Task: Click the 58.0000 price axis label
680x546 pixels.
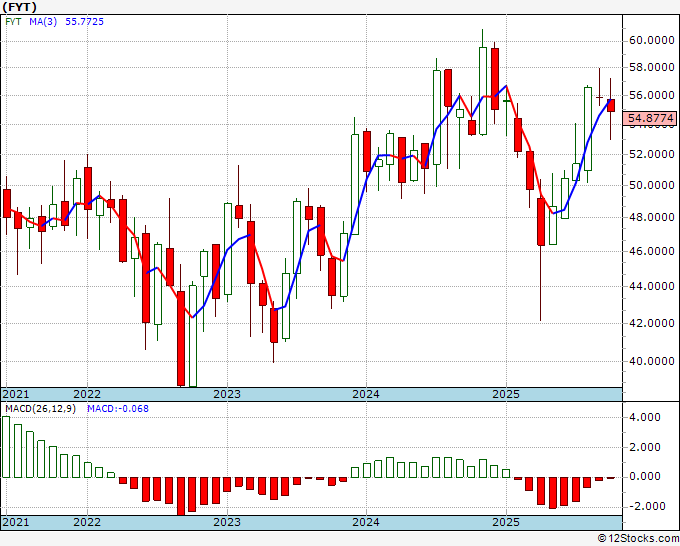Action: click(651, 67)
